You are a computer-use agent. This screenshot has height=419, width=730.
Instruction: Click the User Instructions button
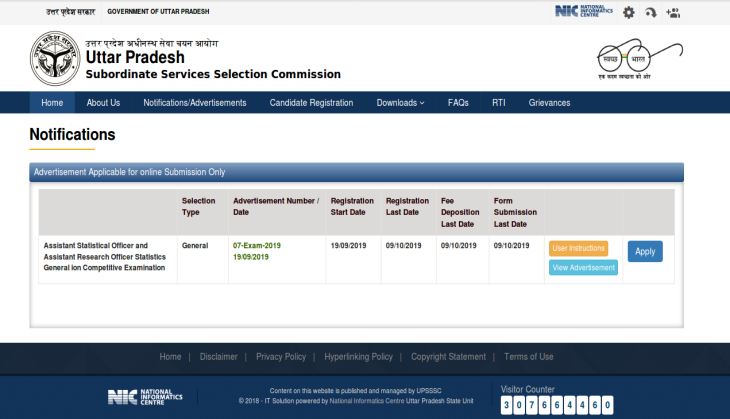point(578,248)
